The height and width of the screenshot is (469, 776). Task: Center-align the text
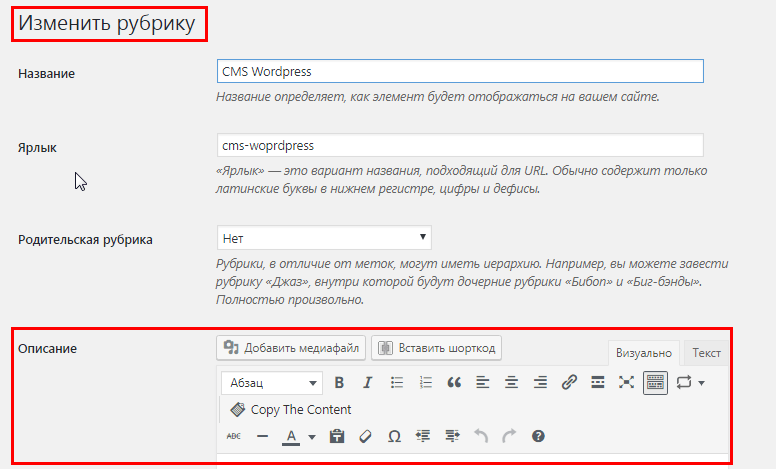pyautogui.click(x=511, y=382)
